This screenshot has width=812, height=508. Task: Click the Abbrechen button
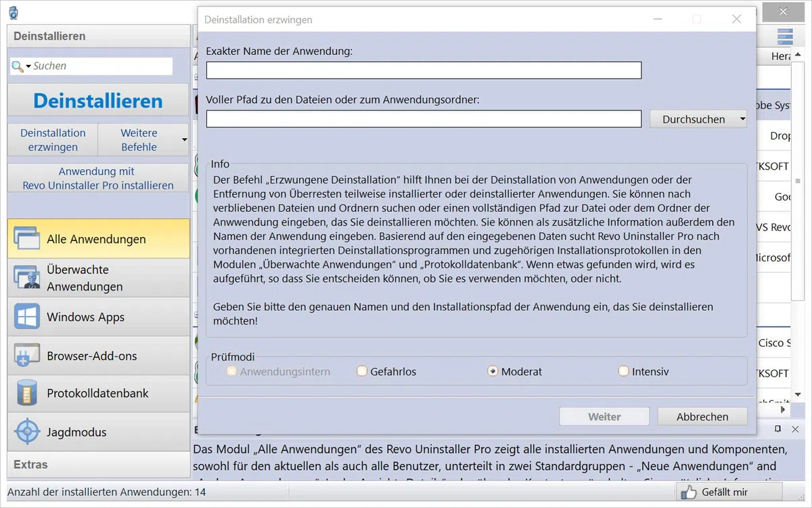tap(702, 417)
